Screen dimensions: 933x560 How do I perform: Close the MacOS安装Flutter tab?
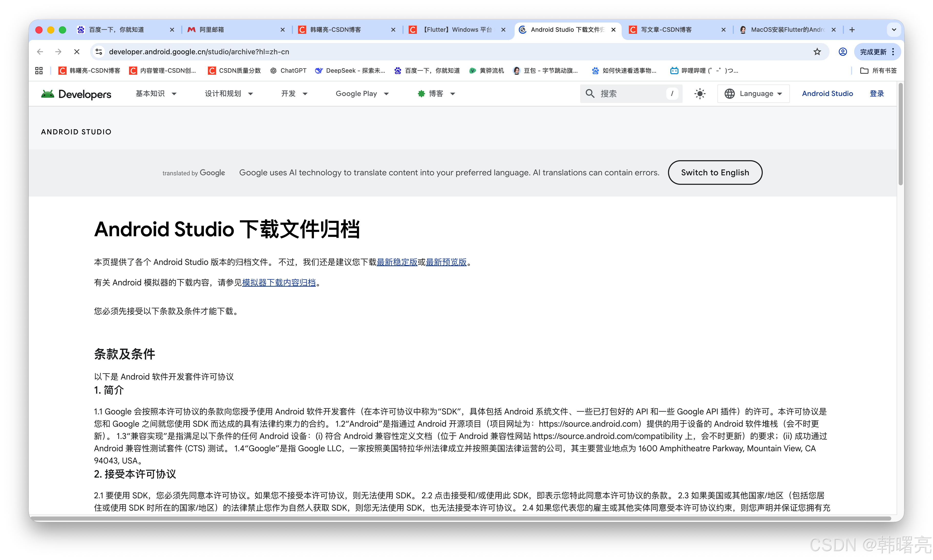[x=833, y=29]
